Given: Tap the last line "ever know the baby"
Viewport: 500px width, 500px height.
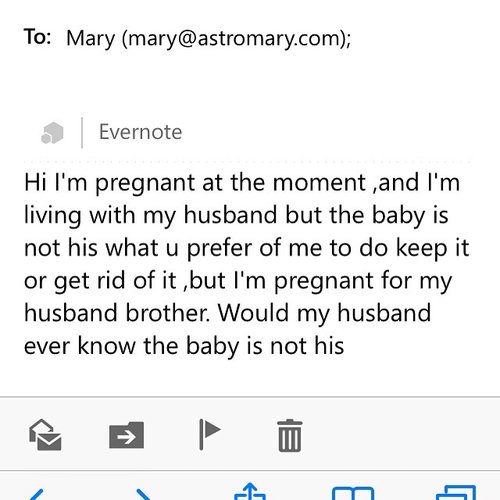Looking at the screenshot, I should 184,347.
